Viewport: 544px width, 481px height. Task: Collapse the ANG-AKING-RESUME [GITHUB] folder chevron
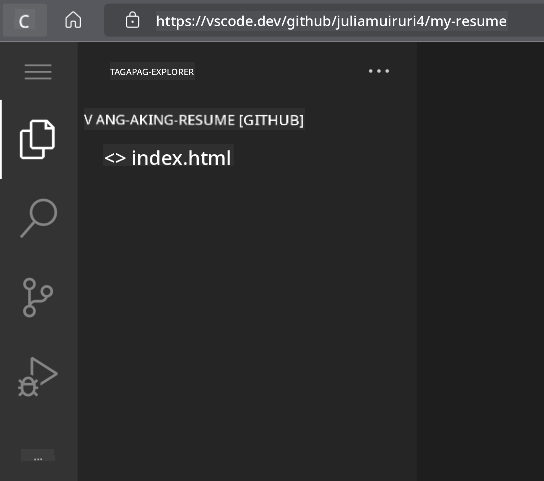pos(88,120)
